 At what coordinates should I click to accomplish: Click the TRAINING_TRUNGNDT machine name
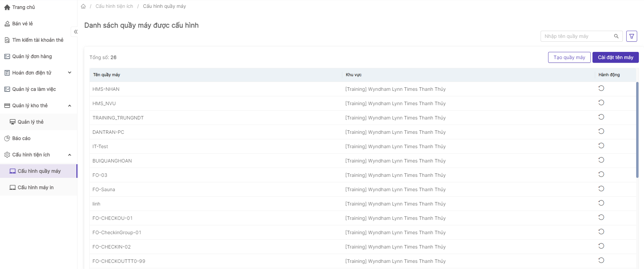[x=118, y=118]
